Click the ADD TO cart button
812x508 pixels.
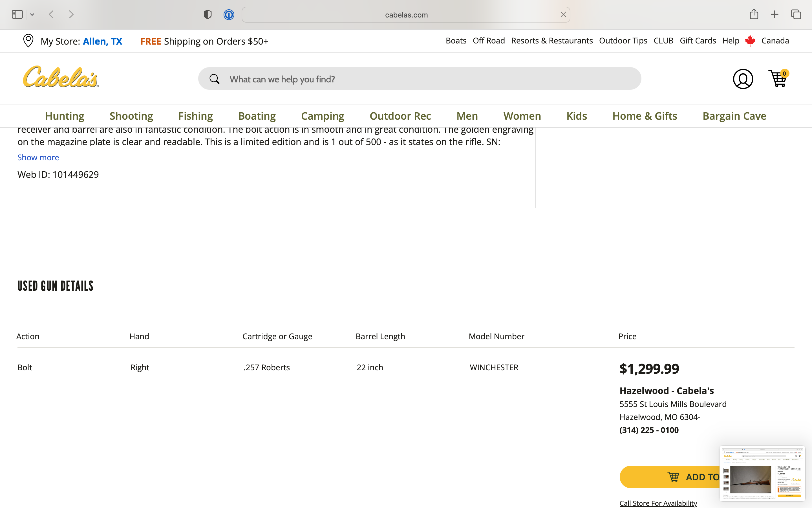point(670,477)
